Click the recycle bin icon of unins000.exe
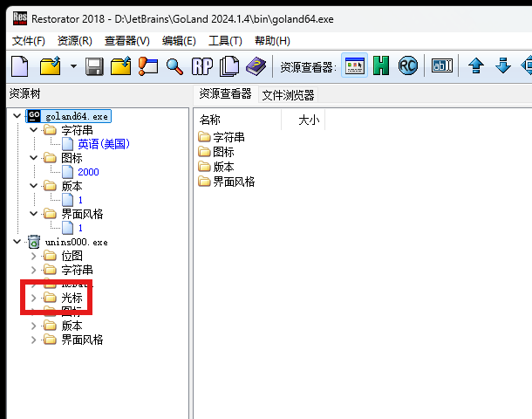This screenshot has width=532, height=419. click(x=34, y=242)
